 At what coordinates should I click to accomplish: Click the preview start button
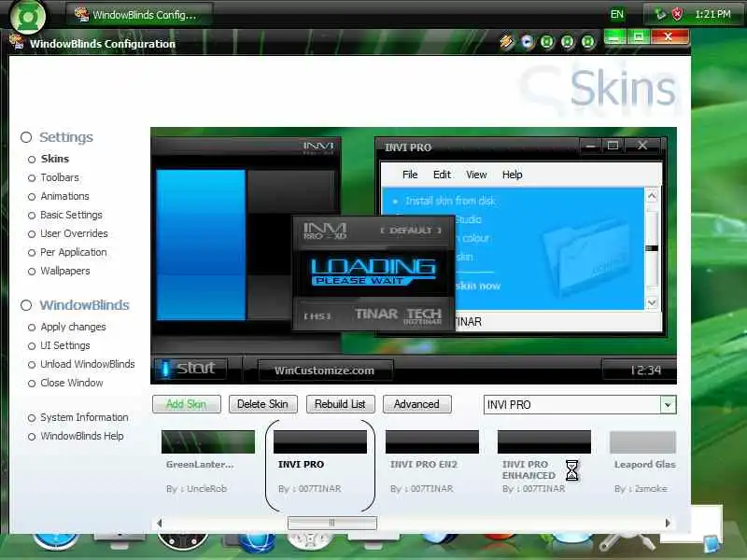coord(190,369)
